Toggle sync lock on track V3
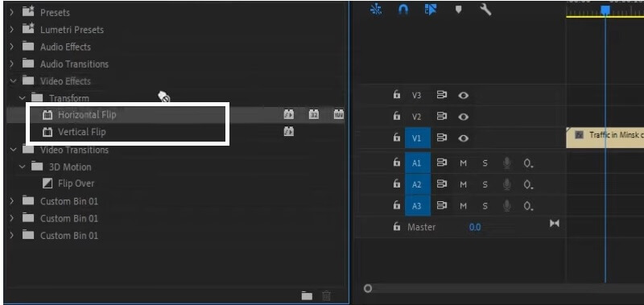This screenshot has width=644, height=305. (442, 95)
